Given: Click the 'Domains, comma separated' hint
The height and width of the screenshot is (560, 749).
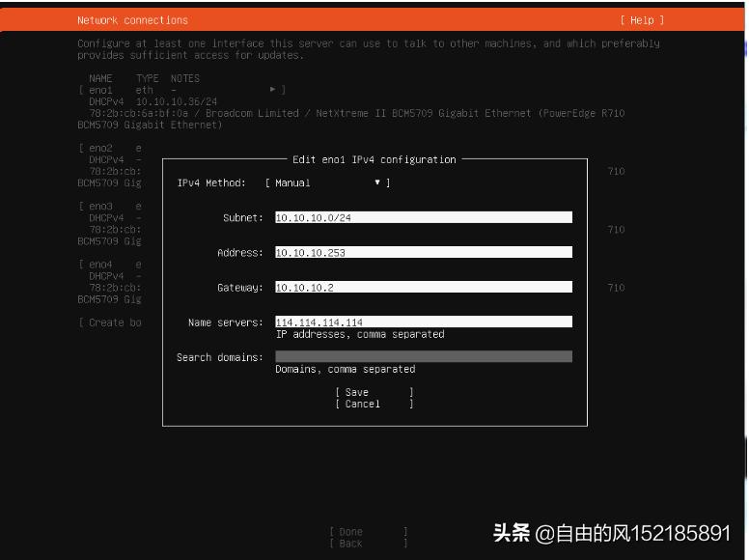Looking at the screenshot, I should 346,370.
